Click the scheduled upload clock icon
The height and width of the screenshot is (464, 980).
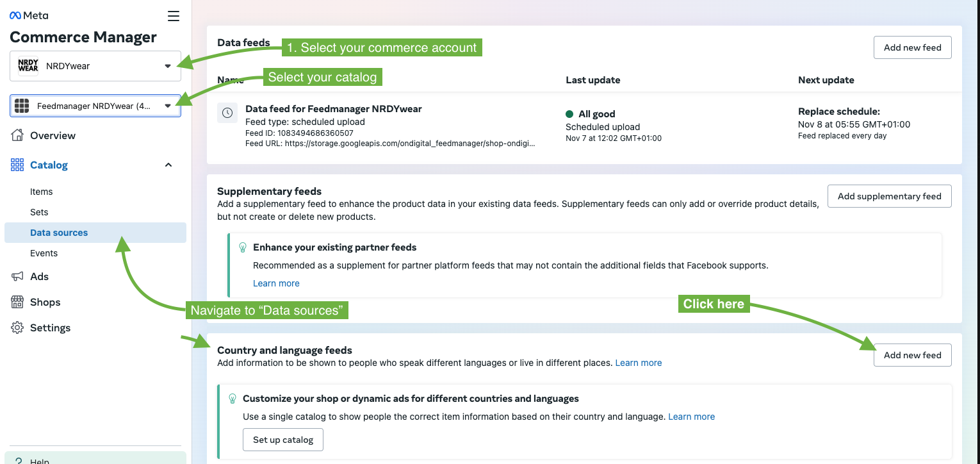[227, 113]
